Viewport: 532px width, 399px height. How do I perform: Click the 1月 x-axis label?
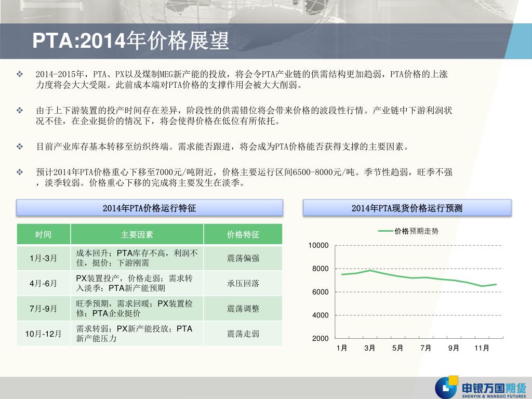tap(342, 348)
